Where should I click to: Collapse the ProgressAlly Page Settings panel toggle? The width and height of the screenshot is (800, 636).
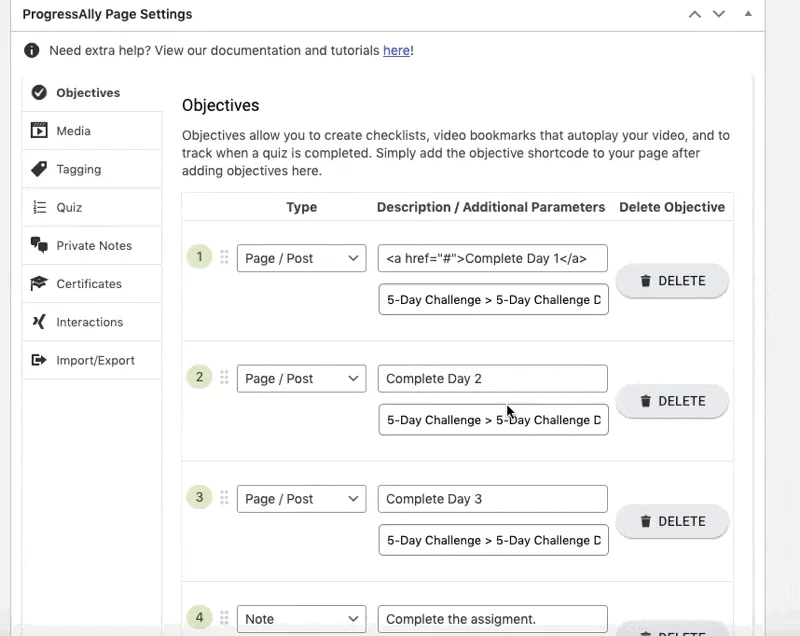[x=747, y=14]
